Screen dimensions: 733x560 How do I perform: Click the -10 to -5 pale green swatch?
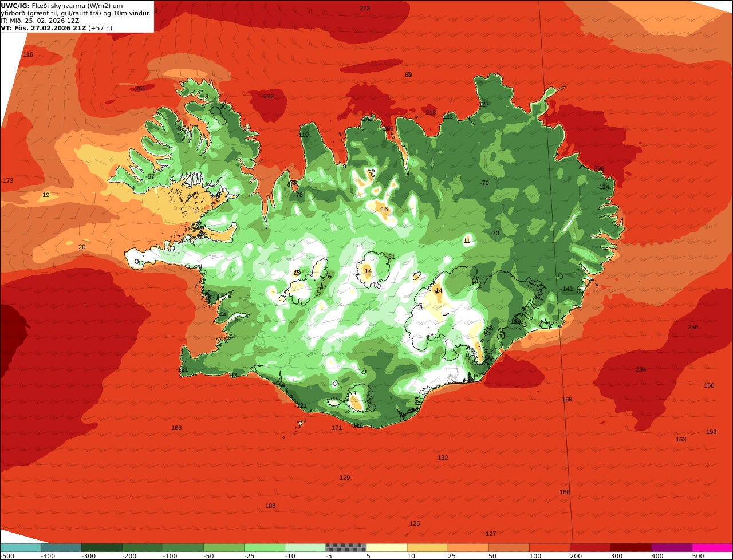(x=305, y=547)
